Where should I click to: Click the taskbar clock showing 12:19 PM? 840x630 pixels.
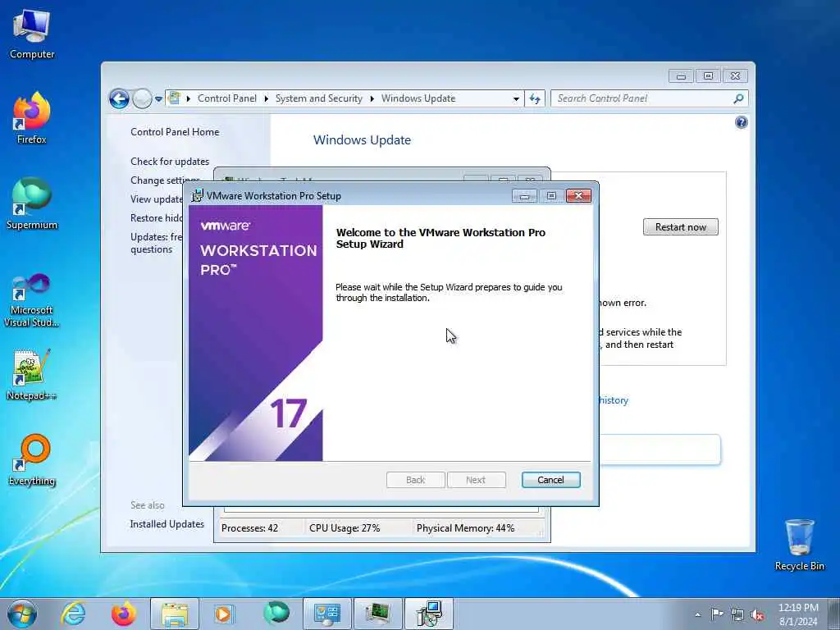point(798,614)
